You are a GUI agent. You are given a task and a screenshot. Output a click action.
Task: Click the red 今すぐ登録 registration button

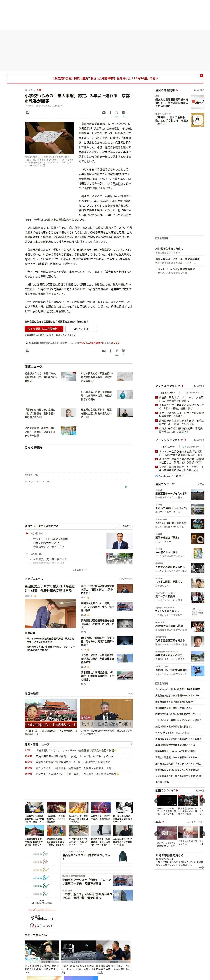tap(44, 329)
